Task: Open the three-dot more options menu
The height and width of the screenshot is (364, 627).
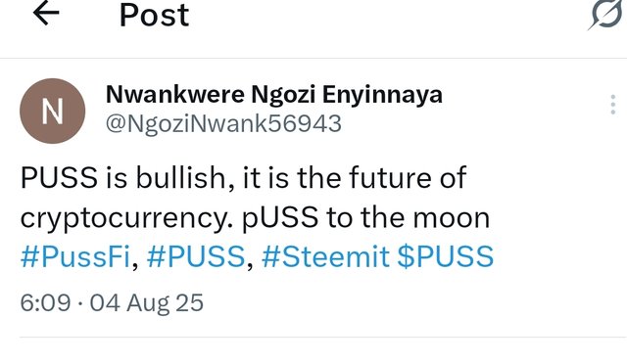Action: coord(613,105)
